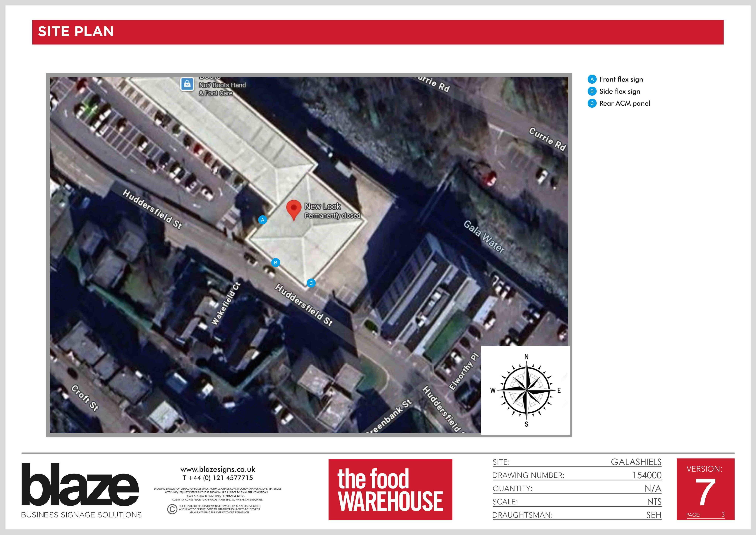The height and width of the screenshot is (535, 756).
Task: Click the 'Front flex sign' legend text
Action: [x=621, y=79]
